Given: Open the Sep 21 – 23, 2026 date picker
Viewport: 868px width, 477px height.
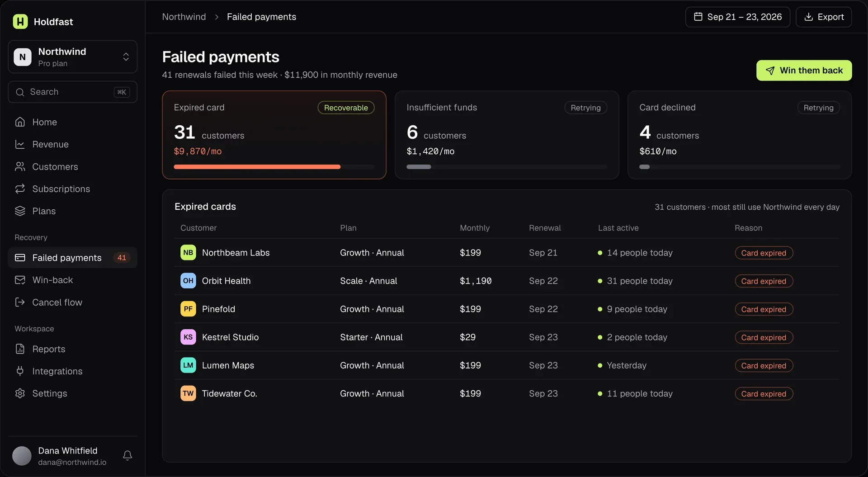Looking at the screenshot, I should 737,17.
